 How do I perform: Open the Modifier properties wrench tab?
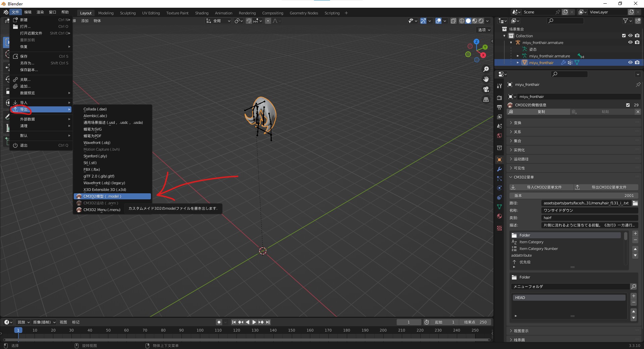tap(499, 169)
